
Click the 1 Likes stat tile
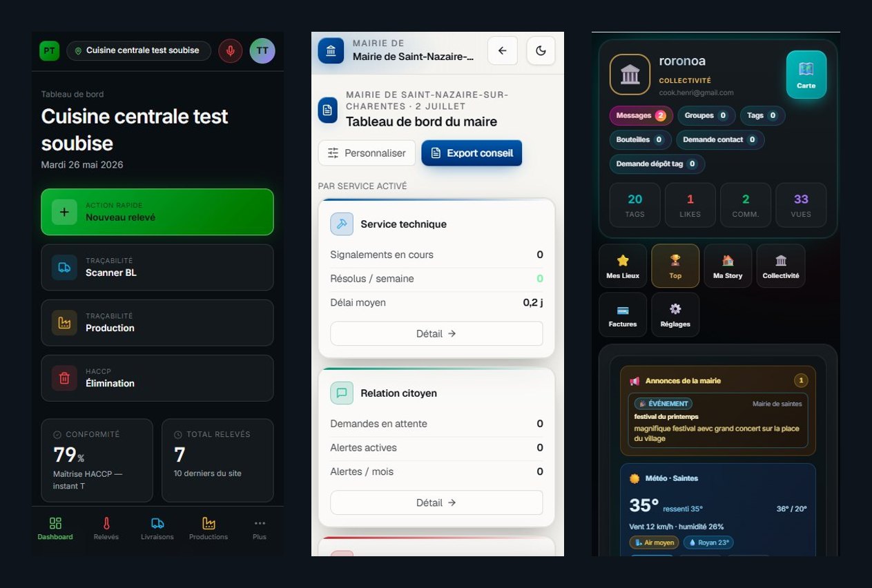[690, 205]
